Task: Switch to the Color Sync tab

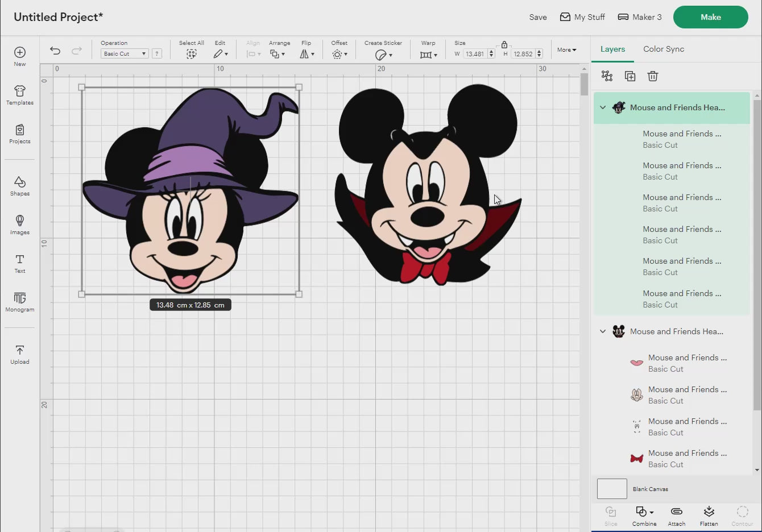Action: (664, 49)
